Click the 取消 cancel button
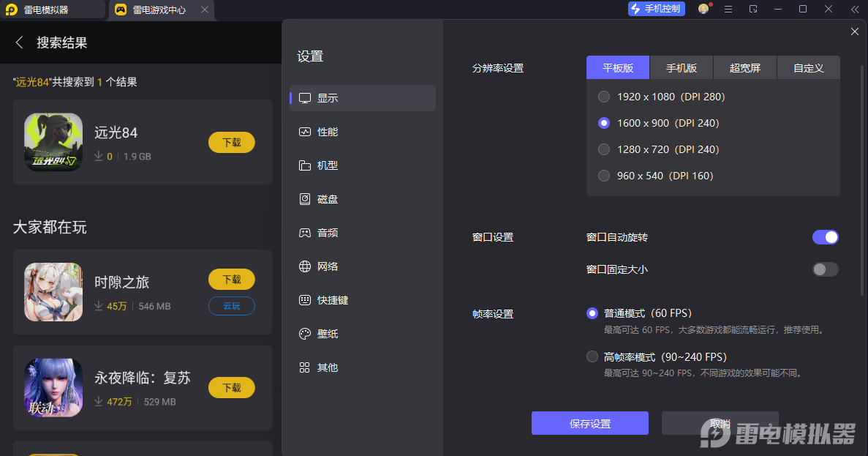Image resolution: width=868 pixels, height=456 pixels. [720, 423]
